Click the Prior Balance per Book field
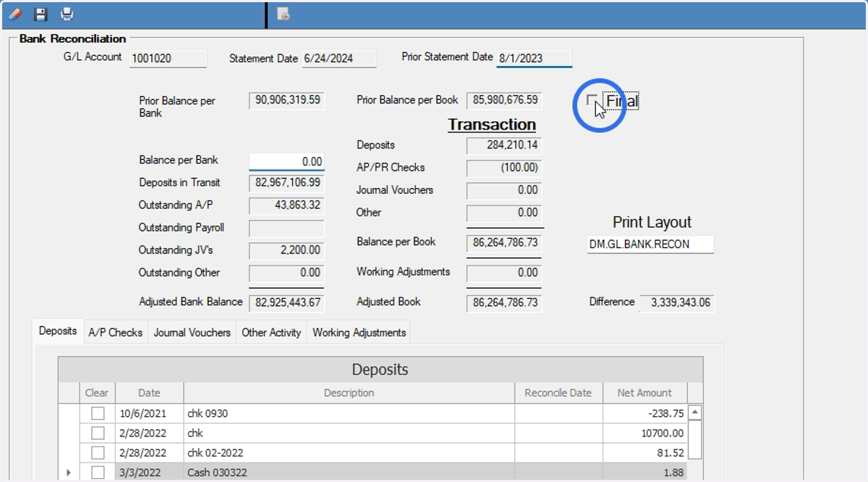Viewport: 868px width, 482px height. coord(504,101)
